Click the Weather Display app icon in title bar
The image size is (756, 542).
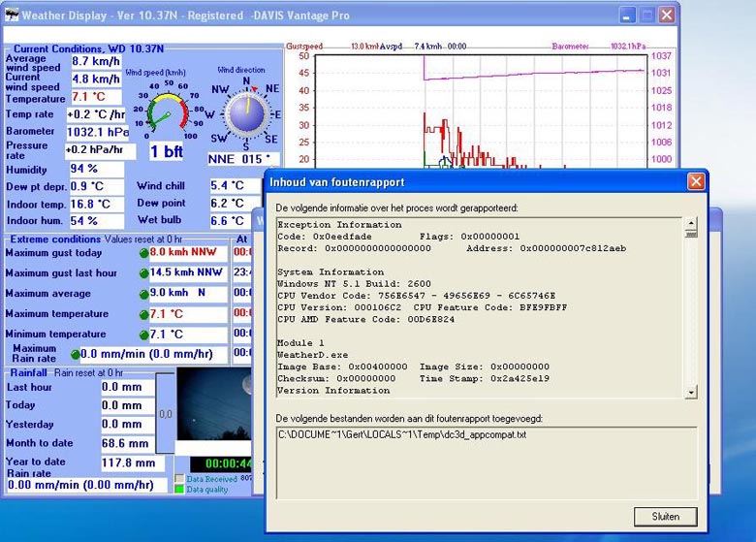12,15
